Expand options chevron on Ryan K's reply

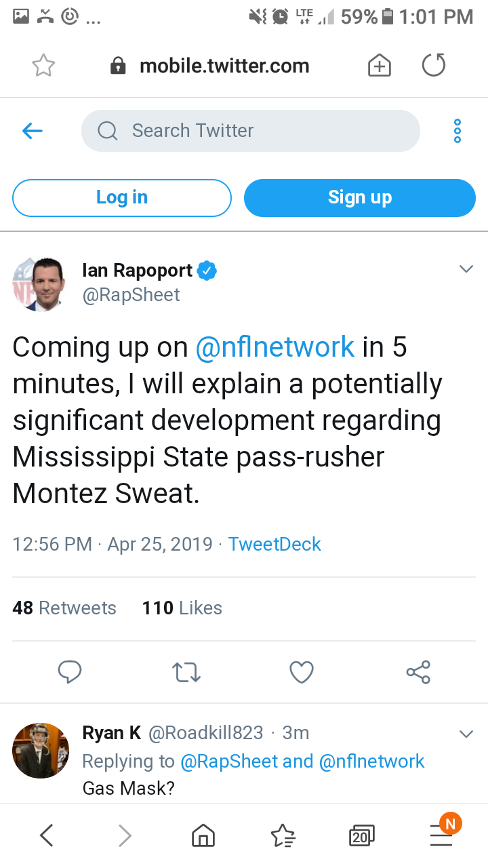(x=466, y=734)
